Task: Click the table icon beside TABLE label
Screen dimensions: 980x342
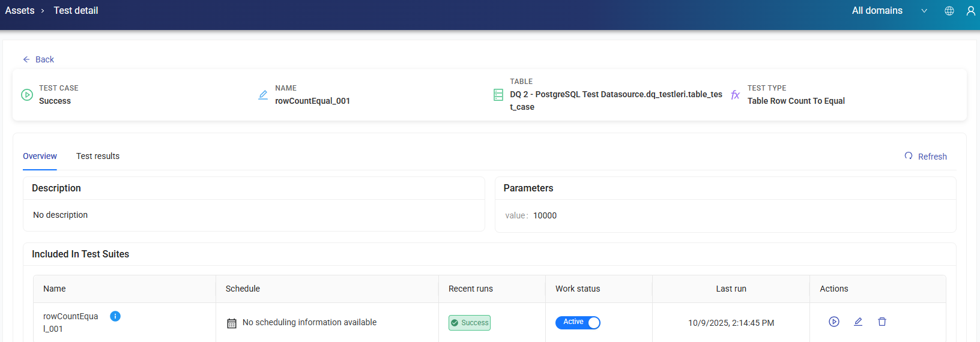Action: pyautogui.click(x=498, y=95)
